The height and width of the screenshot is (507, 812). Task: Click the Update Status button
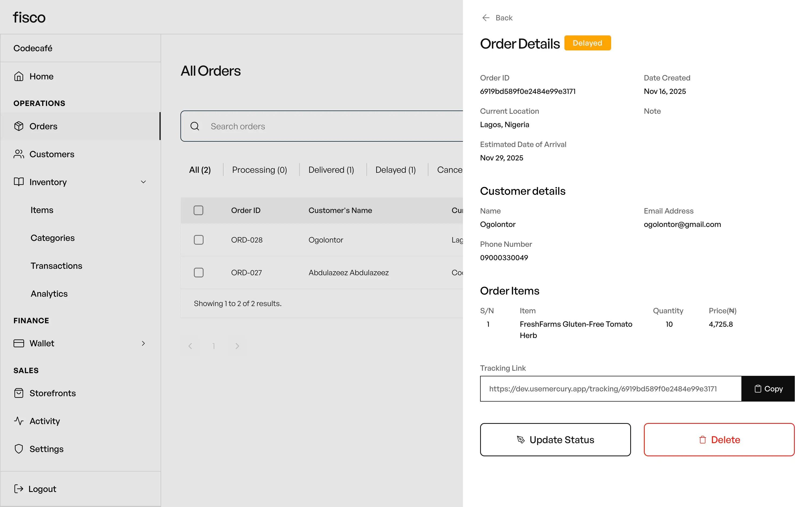click(x=555, y=440)
